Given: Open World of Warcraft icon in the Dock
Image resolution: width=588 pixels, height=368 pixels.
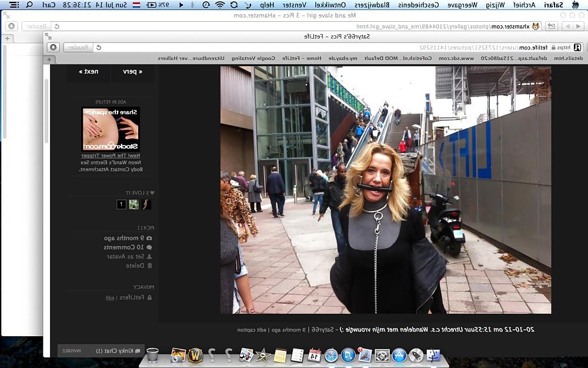Looking at the screenshot, I should pos(195,355).
